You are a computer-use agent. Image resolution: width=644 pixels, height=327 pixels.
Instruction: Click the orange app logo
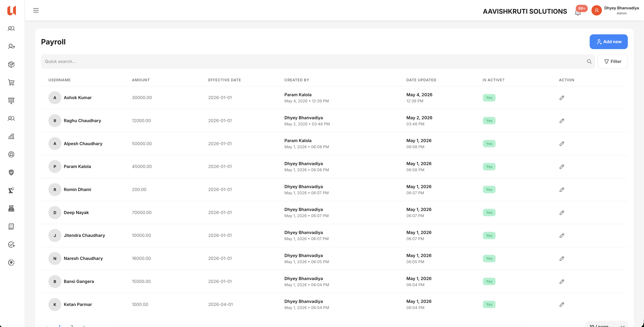click(12, 10)
